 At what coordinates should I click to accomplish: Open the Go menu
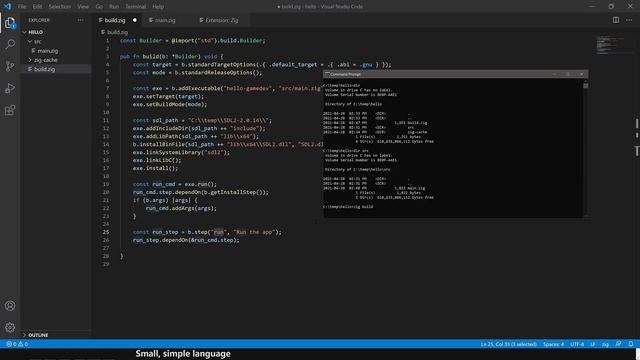tap(99, 7)
